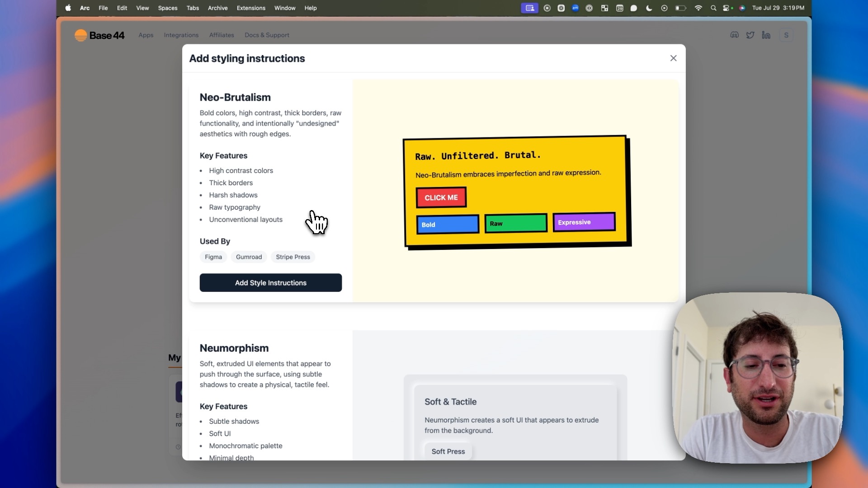
Task: Go to the Integrations nav link
Action: (181, 35)
